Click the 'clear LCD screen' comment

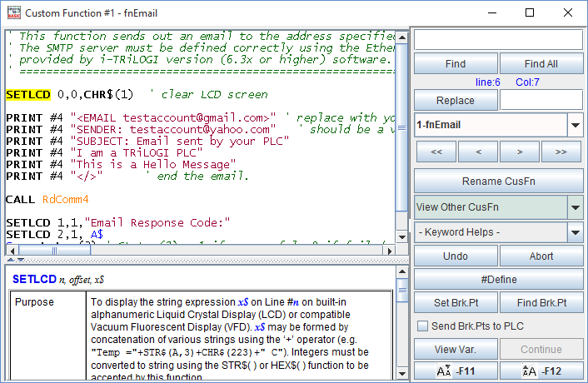(x=209, y=94)
